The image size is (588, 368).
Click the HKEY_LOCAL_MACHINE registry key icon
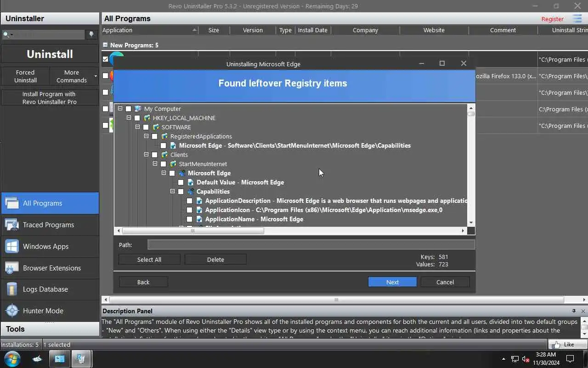click(x=147, y=118)
